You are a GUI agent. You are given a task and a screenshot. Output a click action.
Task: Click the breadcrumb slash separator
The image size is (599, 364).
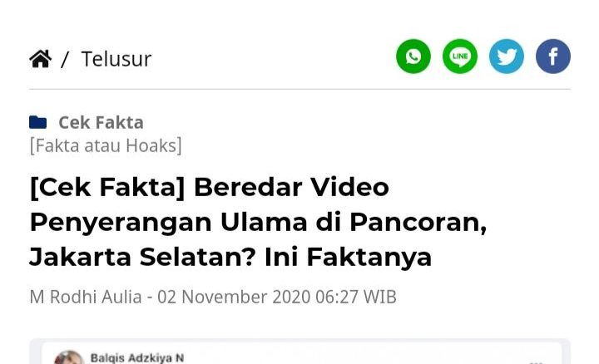[x=65, y=60]
